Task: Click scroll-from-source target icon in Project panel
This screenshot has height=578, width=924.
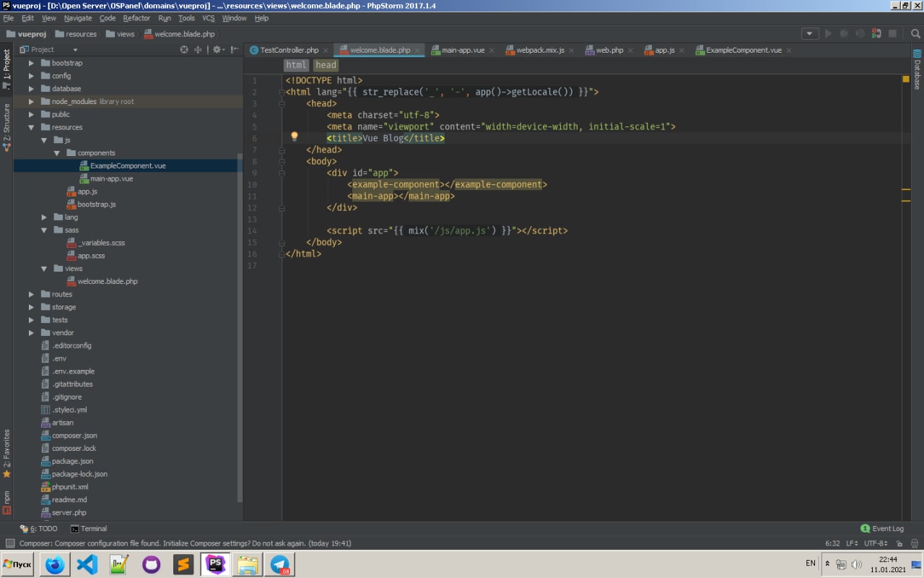Action: click(184, 49)
